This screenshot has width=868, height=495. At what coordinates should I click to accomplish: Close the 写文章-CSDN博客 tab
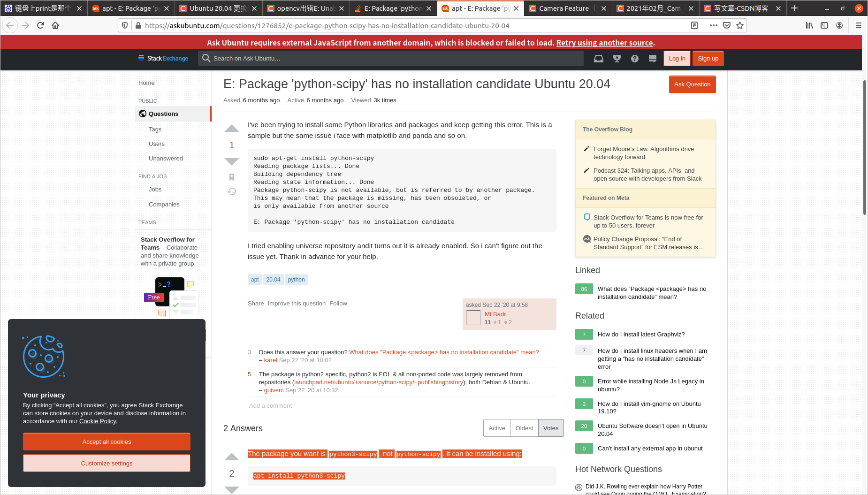(778, 8)
